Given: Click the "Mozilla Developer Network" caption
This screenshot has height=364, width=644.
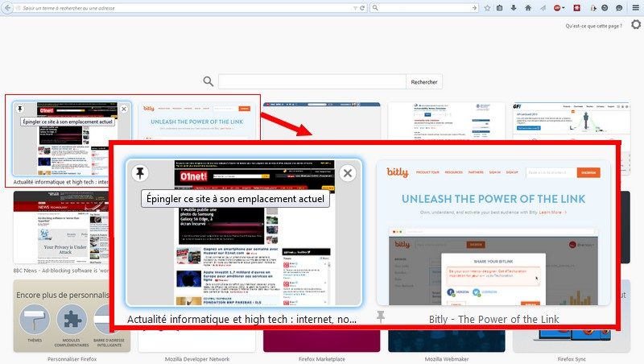Looking at the screenshot, I should (x=197, y=359).
